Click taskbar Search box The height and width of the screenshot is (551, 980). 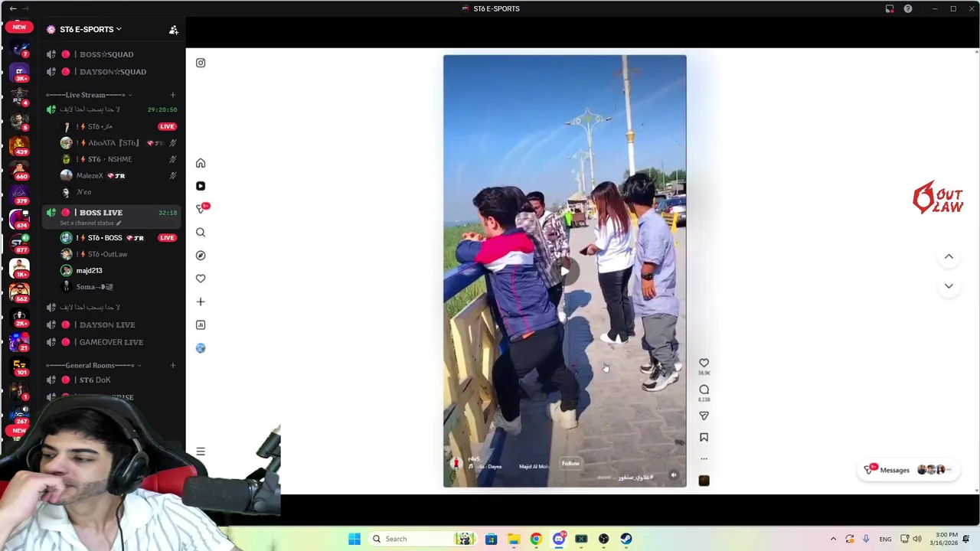point(423,539)
